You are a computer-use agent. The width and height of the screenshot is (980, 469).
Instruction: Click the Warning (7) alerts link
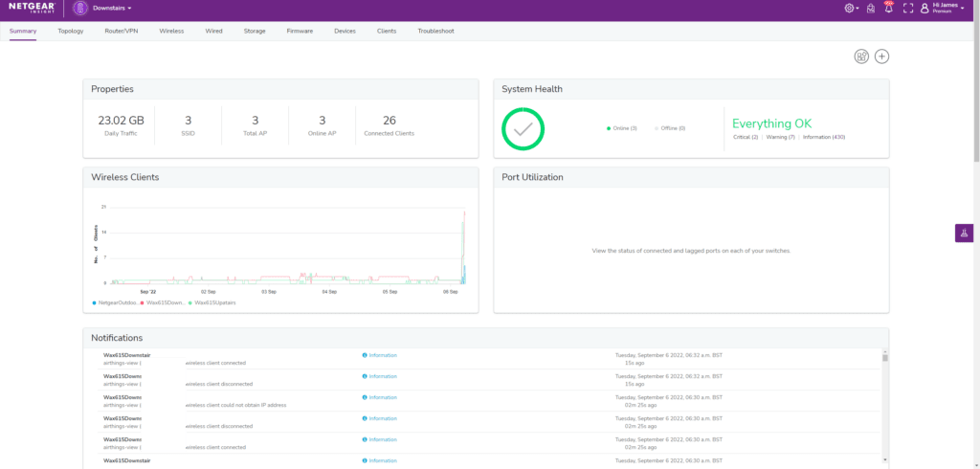tap(781, 137)
